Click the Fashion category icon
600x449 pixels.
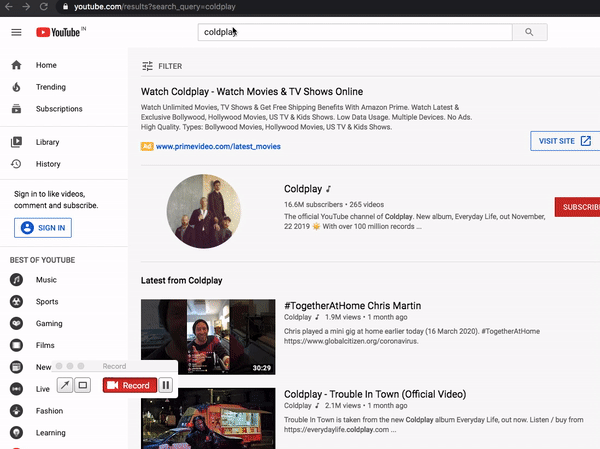(x=16, y=411)
